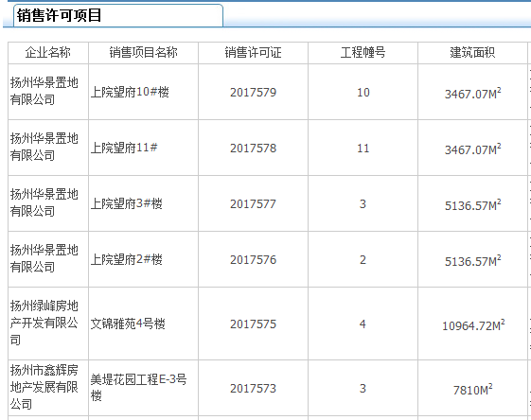Click the 企业名称 column header
The image size is (531, 420).
tap(48, 53)
